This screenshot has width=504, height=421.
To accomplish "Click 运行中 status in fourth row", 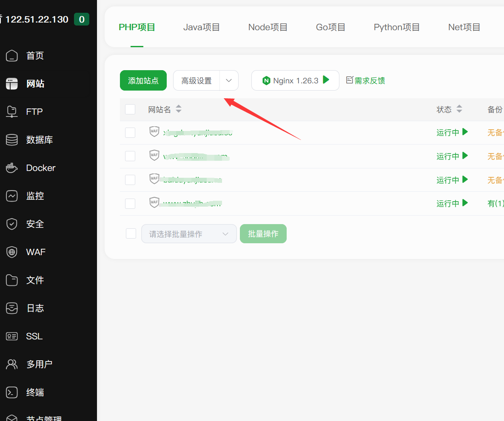I will [448, 203].
